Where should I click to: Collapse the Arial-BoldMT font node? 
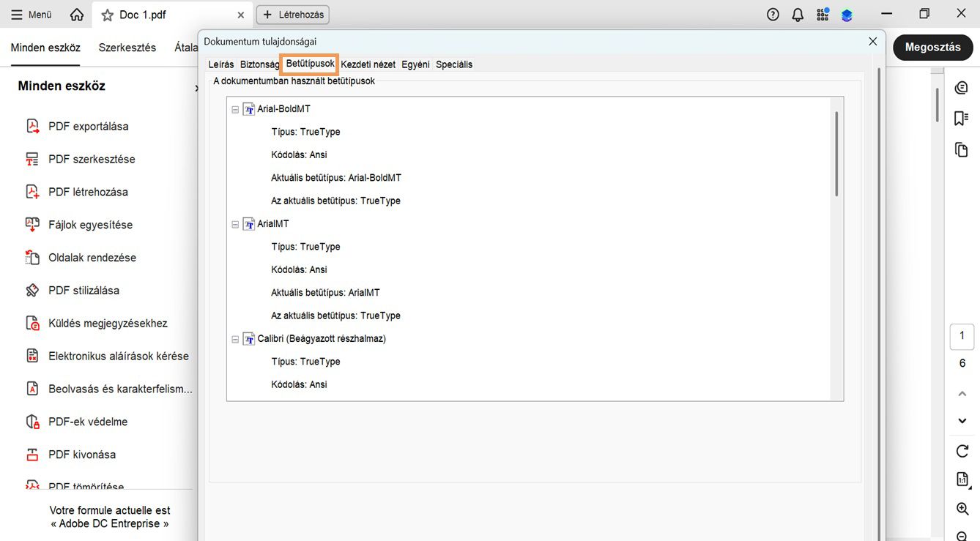(x=235, y=110)
